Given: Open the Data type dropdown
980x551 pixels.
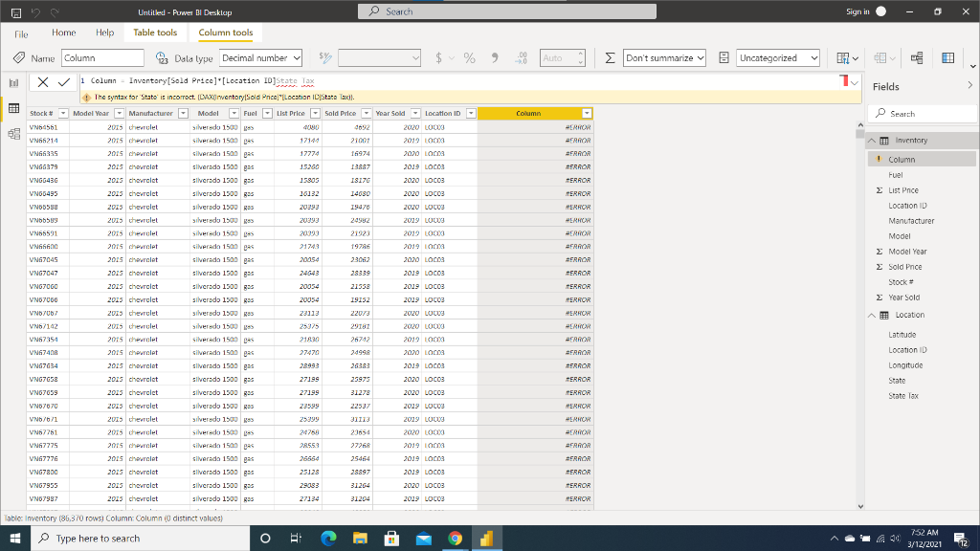Looking at the screenshot, I should [260, 58].
